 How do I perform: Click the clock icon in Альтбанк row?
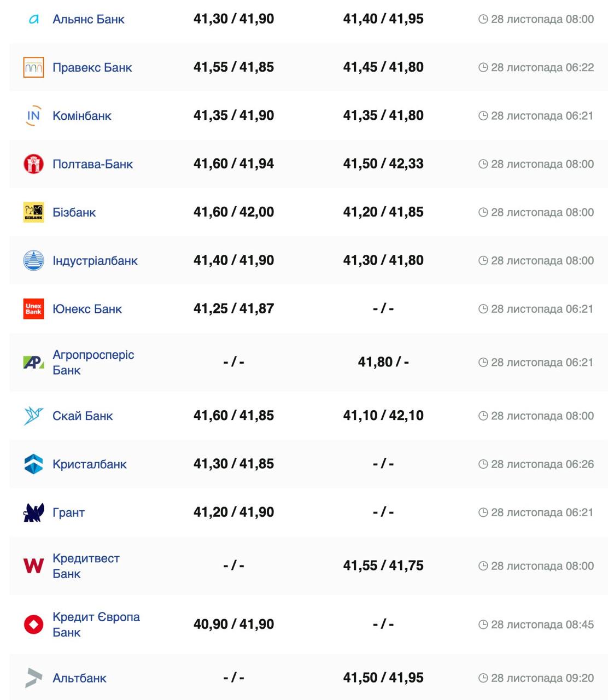(483, 678)
